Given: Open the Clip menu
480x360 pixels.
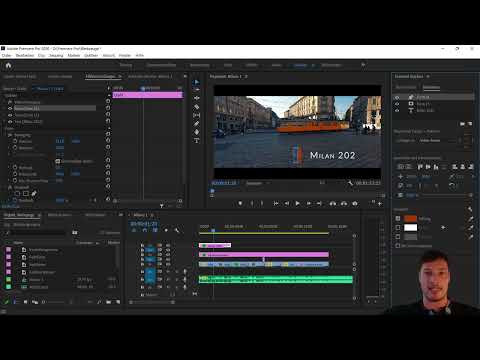Looking at the screenshot, I should pos(42,55).
